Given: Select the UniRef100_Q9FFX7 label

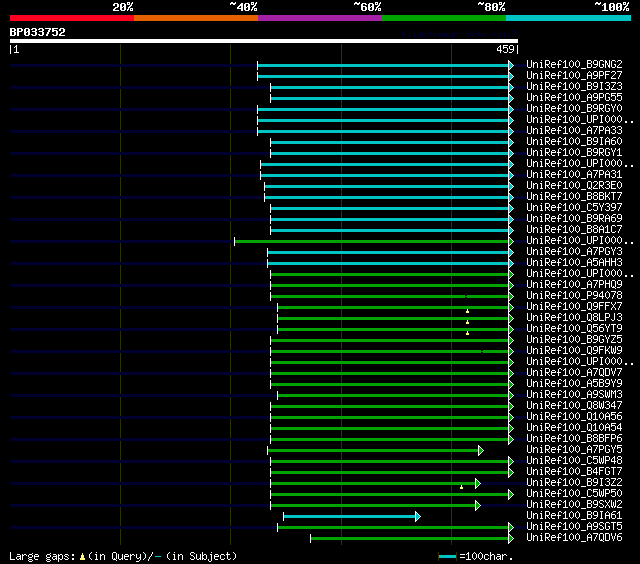Looking at the screenshot, I should coord(574,306).
